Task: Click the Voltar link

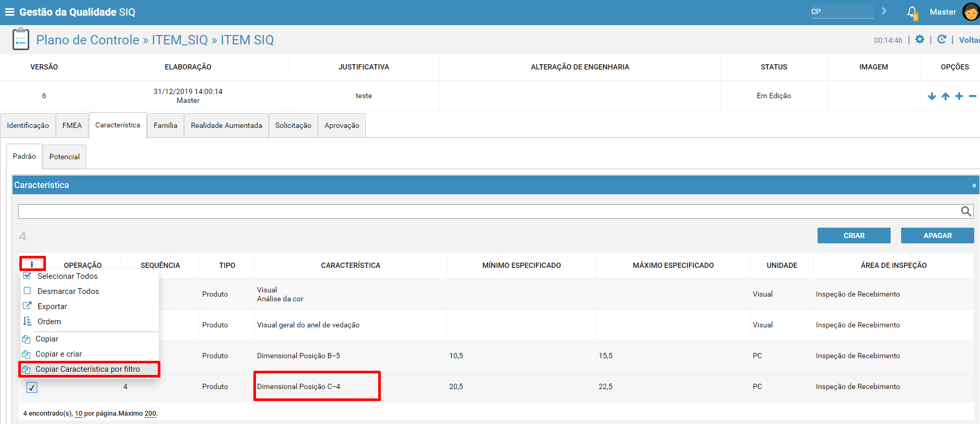Action: pos(969,40)
